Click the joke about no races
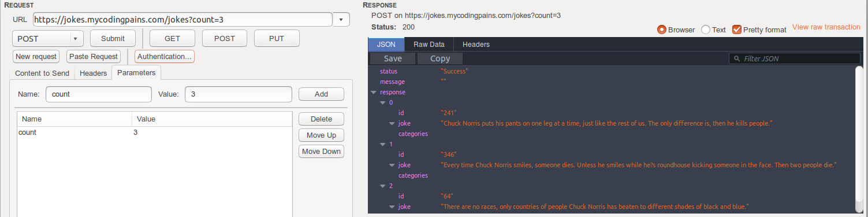This screenshot has width=868, height=217. point(594,207)
